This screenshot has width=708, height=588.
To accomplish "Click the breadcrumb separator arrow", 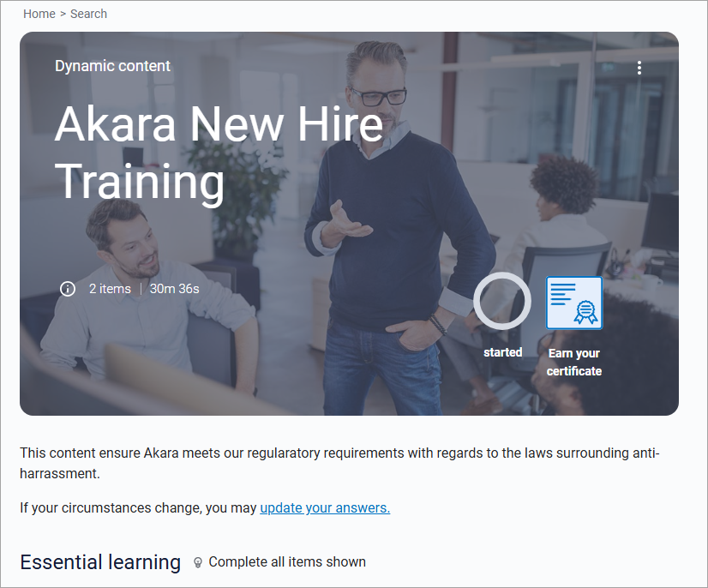I will 63,14.
